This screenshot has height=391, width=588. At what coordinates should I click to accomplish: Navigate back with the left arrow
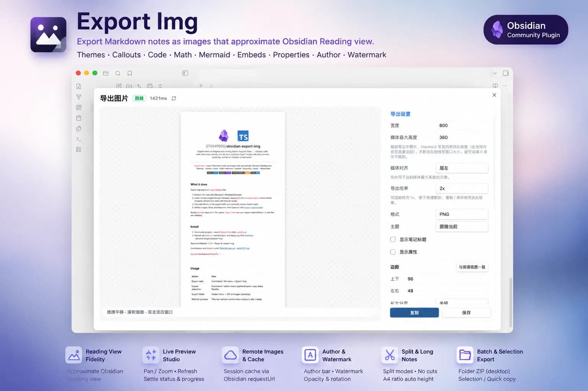201,86
